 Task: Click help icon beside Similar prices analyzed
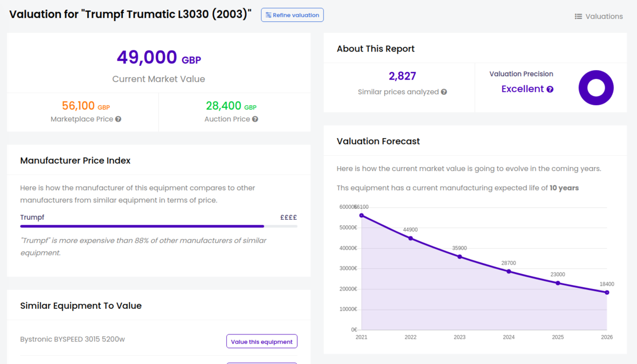(444, 92)
